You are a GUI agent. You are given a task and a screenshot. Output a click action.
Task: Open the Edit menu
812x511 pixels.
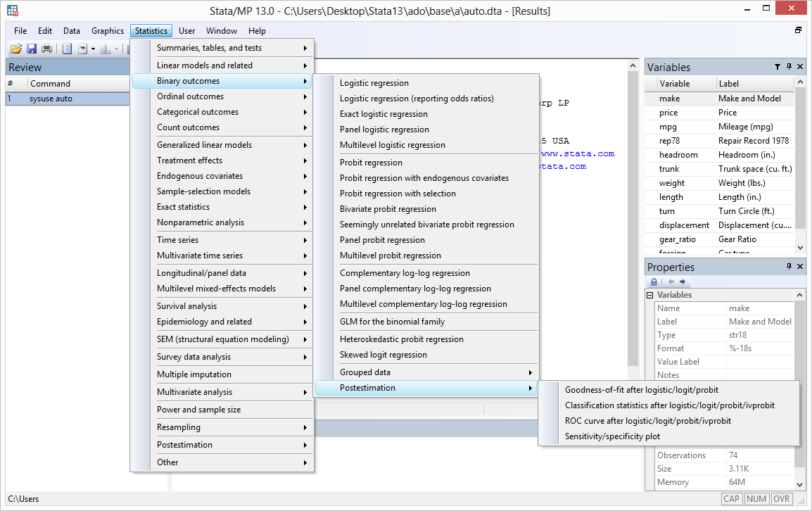click(45, 30)
